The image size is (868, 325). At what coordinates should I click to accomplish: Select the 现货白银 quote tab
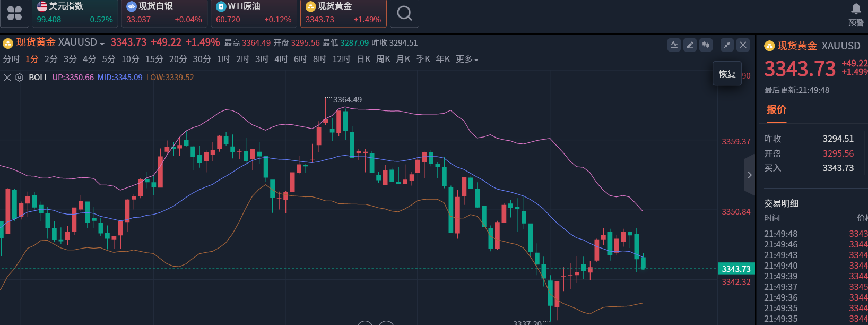[x=163, y=13]
